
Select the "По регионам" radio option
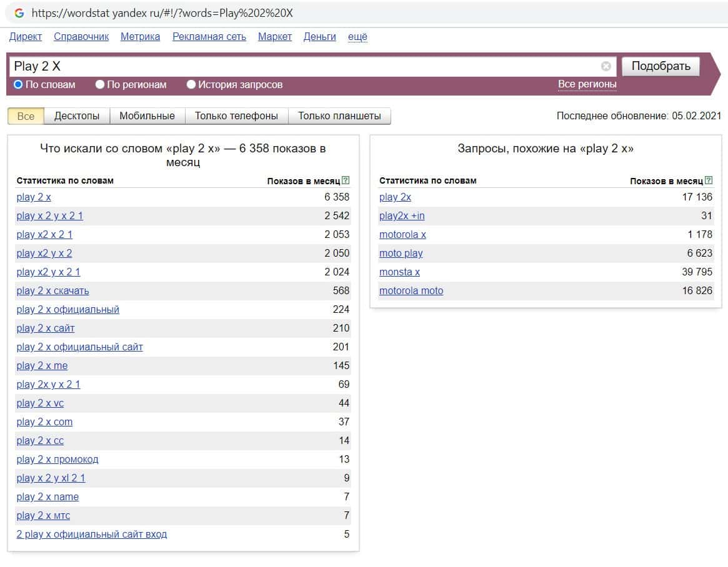pos(100,84)
